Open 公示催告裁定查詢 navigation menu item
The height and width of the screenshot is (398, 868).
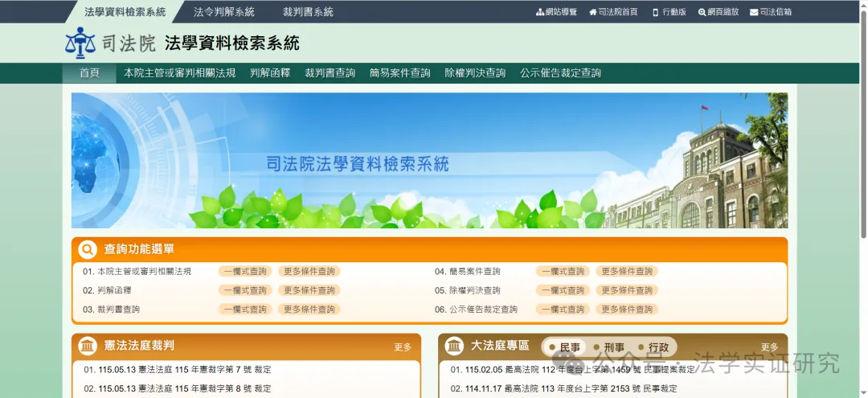coord(560,73)
